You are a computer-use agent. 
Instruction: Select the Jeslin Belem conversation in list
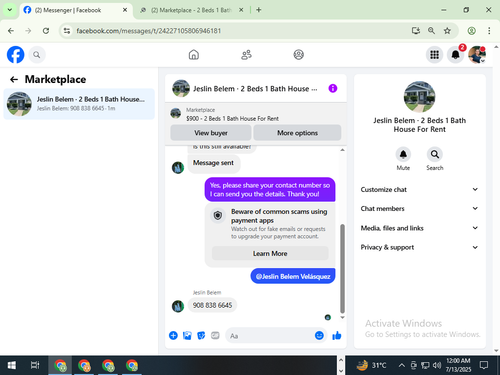(x=79, y=104)
